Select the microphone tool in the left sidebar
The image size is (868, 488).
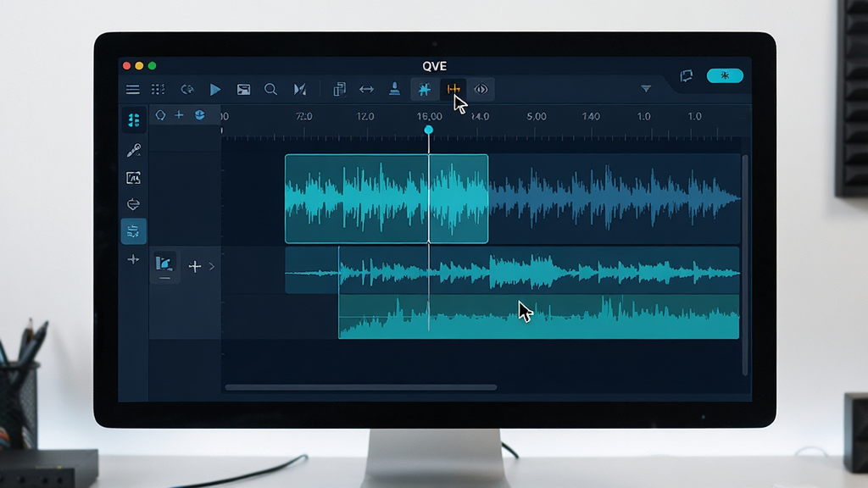pyautogui.click(x=133, y=150)
